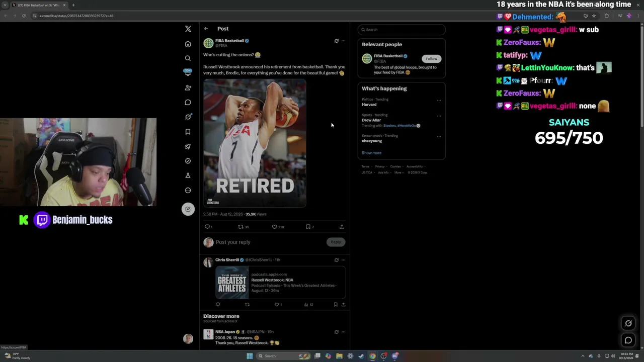The width and height of the screenshot is (644, 362).
Task: Compose a new post button
Action: 188,209
